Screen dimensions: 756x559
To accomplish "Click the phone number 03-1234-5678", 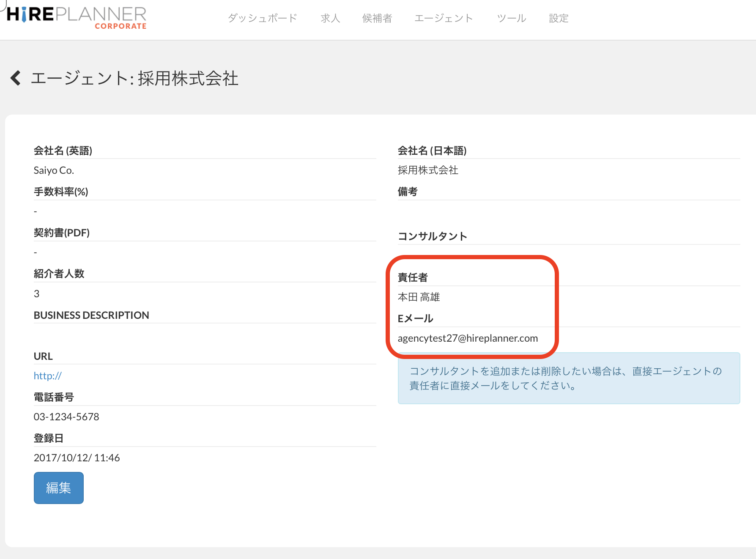I will (66, 417).
